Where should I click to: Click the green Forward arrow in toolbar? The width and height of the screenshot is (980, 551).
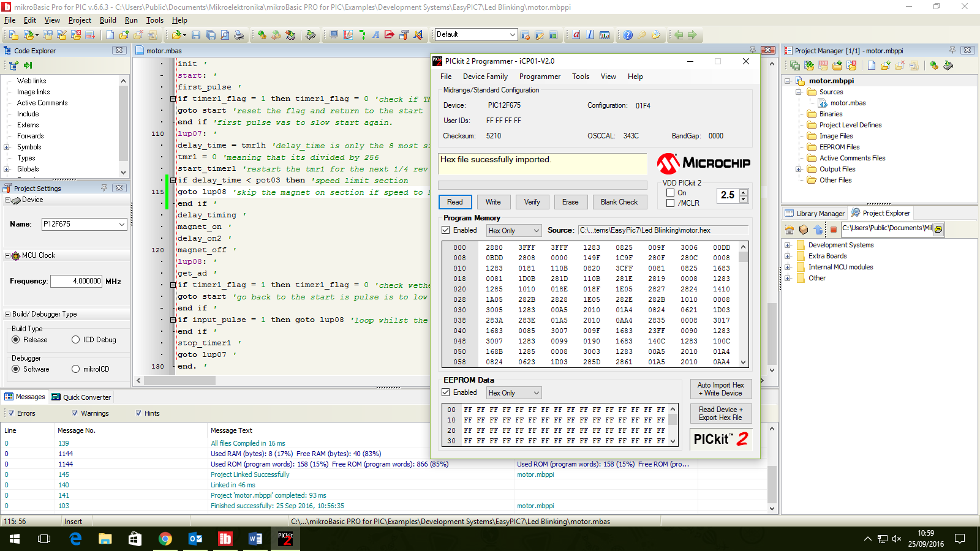(692, 35)
